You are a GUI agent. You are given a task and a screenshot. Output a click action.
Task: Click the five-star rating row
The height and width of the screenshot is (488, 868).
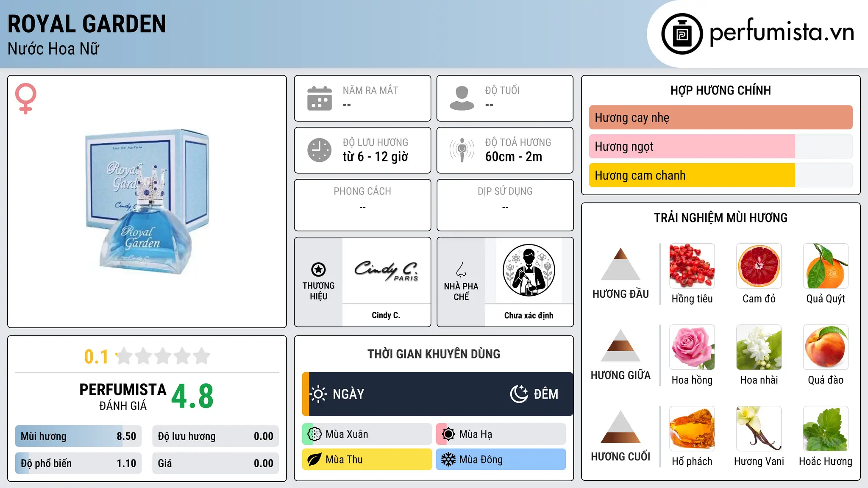[163, 356]
